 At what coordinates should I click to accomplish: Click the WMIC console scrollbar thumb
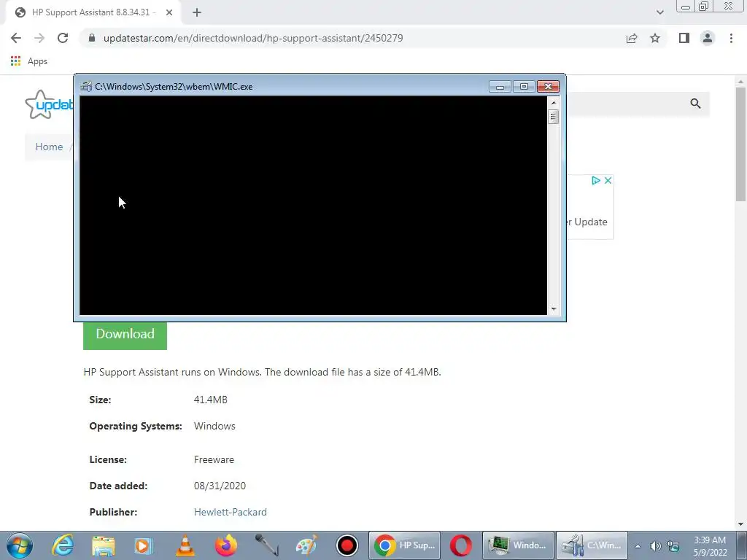pos(553,117)
